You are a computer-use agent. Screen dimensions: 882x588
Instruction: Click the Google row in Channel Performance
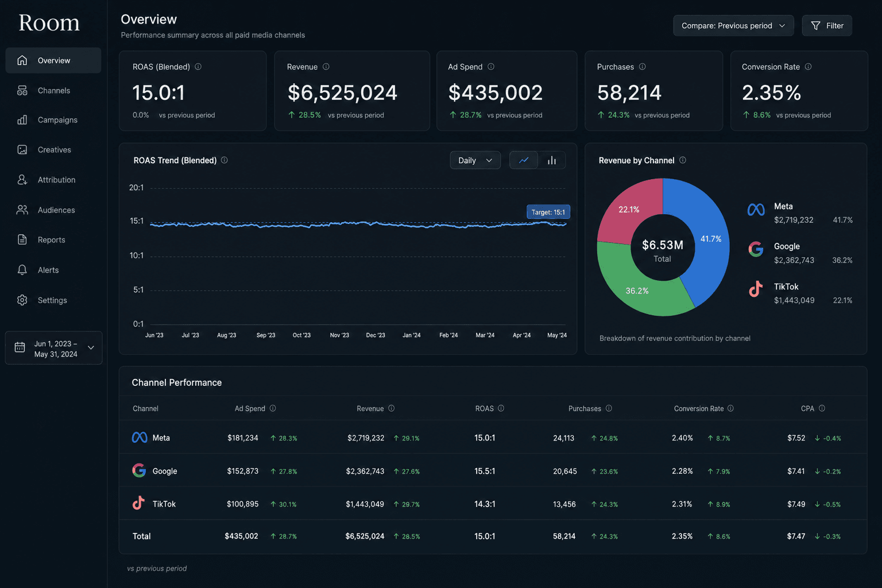tap(493, 471)
